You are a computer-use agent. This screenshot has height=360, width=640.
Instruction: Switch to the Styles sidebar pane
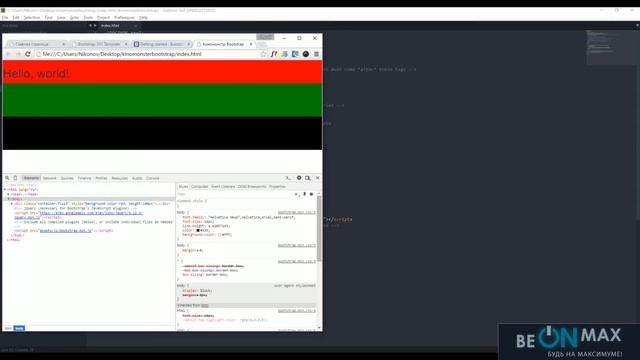(183, 187)
